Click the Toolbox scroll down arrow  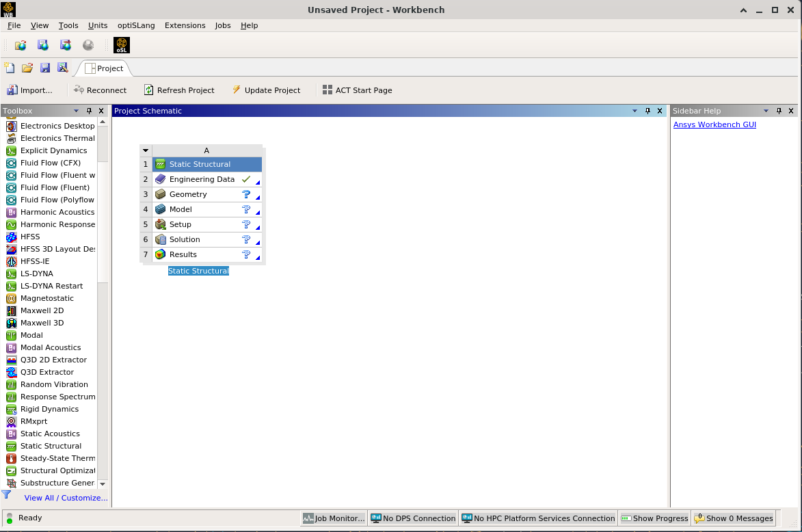click(x=103, y=483)
